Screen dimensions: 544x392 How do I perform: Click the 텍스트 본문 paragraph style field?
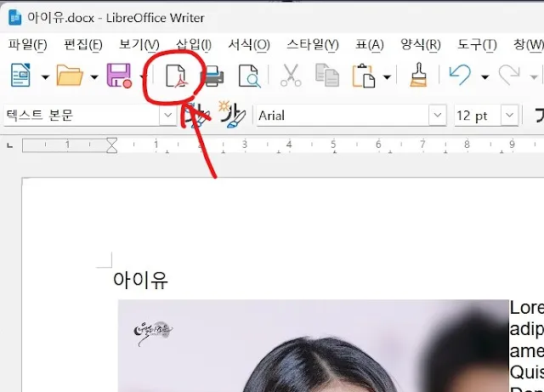(x=82, y=115)
